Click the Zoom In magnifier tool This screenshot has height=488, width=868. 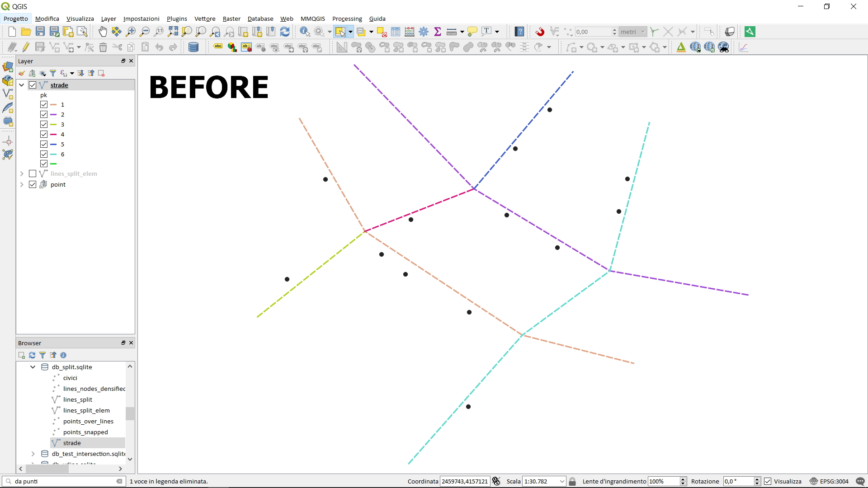(x=131, y=32)
